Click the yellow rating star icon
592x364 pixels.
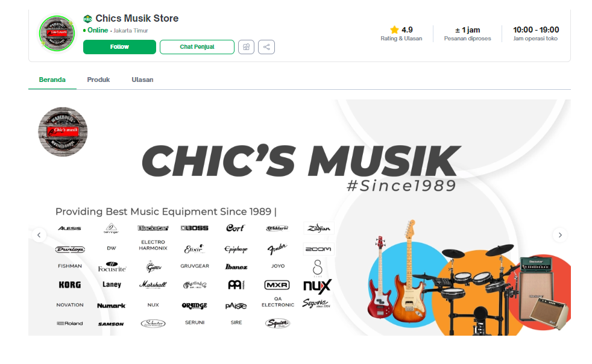click(x=394, y=30)
